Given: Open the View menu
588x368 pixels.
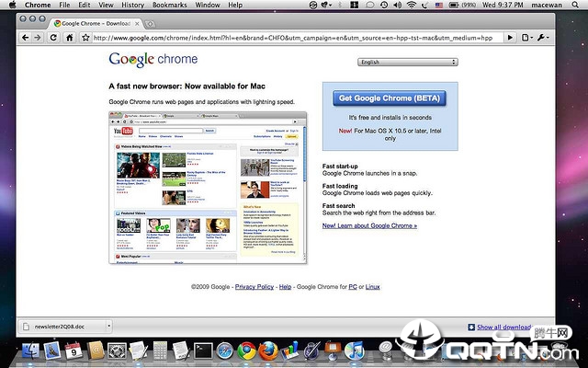Looking at the screenshot, I should pyautogui.click(x=106, y=5).
